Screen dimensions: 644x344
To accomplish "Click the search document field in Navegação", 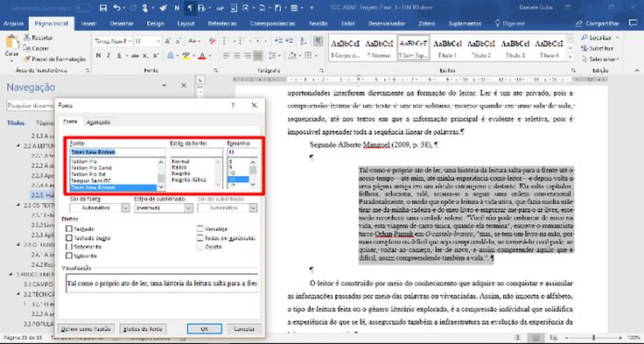I will [x=30, y=106].
